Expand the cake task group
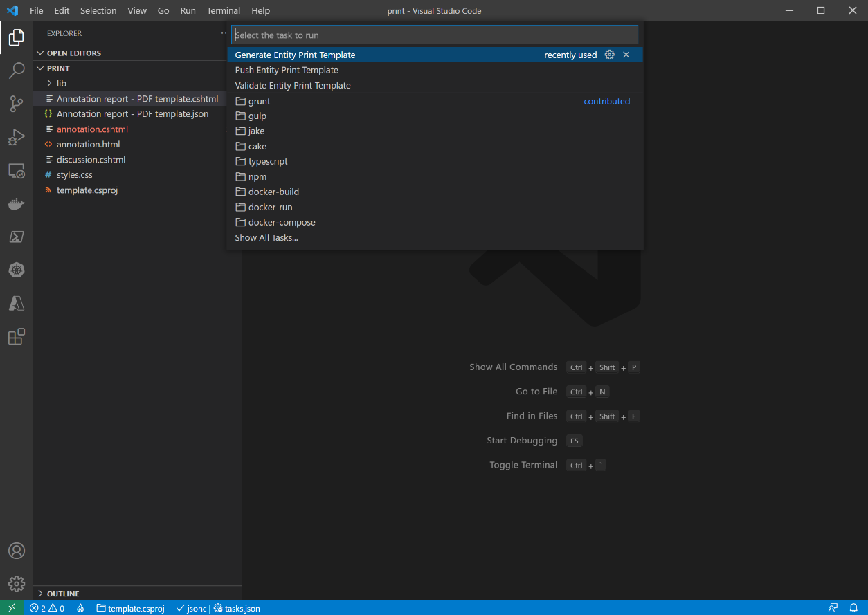 (435, 147)
